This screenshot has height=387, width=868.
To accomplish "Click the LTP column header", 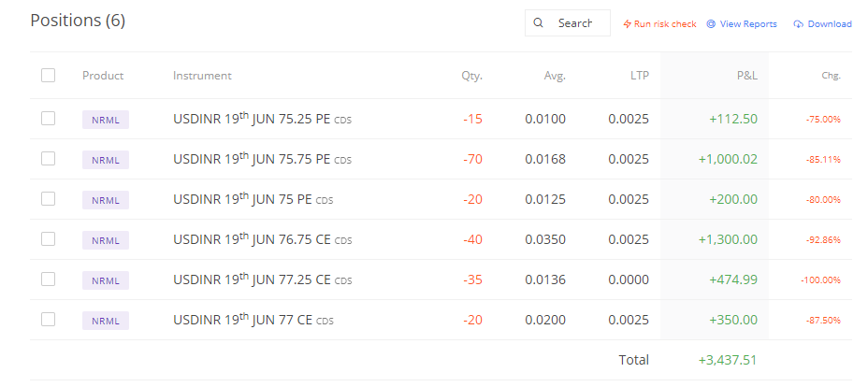I will (x=639, y=76).
